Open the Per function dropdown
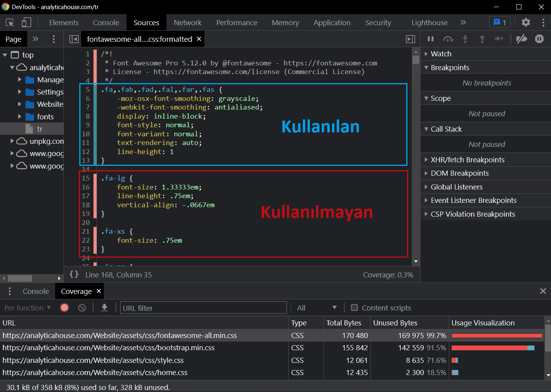The height and width of the screenshot is (392, 551). [28, 308]
